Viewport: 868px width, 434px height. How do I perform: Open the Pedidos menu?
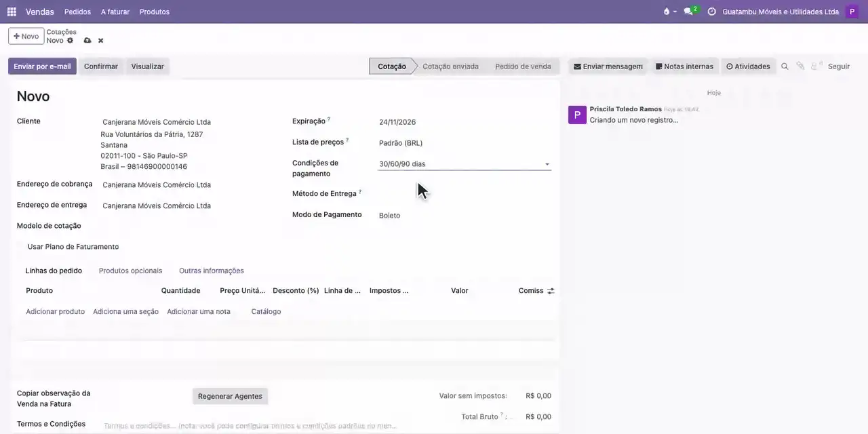tap(77, 12)
